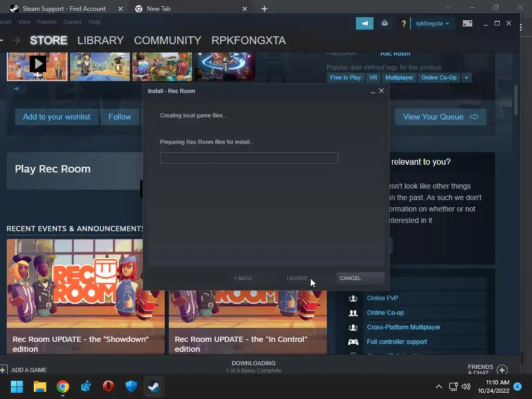Open Windows Security shield from taskbar
The height and width of the screenshot is (399, 532).
click(x=131, y=387)
